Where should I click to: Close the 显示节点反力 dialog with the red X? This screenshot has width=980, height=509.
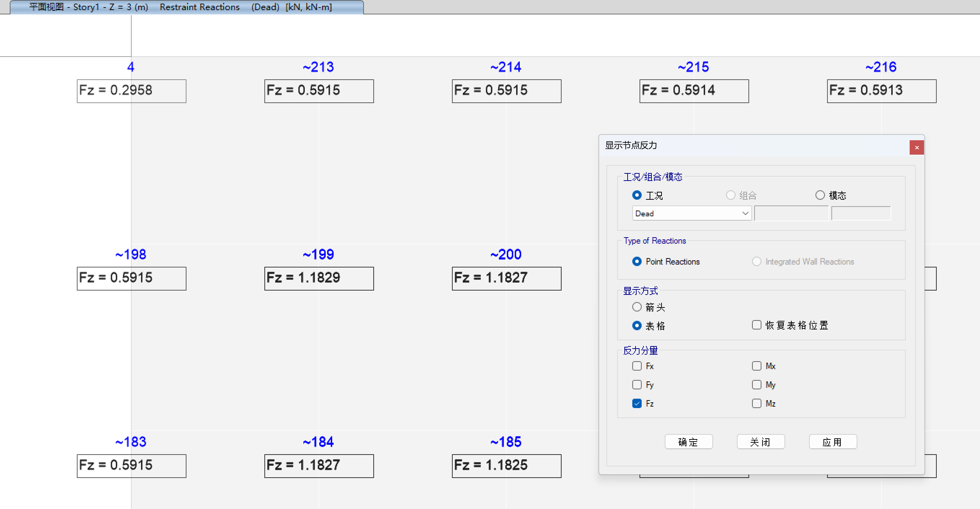(x=917, y=147)
